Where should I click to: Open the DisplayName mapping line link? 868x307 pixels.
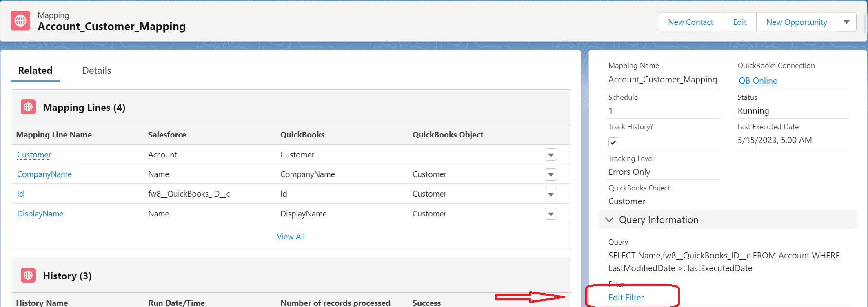[x=40, y=214]
